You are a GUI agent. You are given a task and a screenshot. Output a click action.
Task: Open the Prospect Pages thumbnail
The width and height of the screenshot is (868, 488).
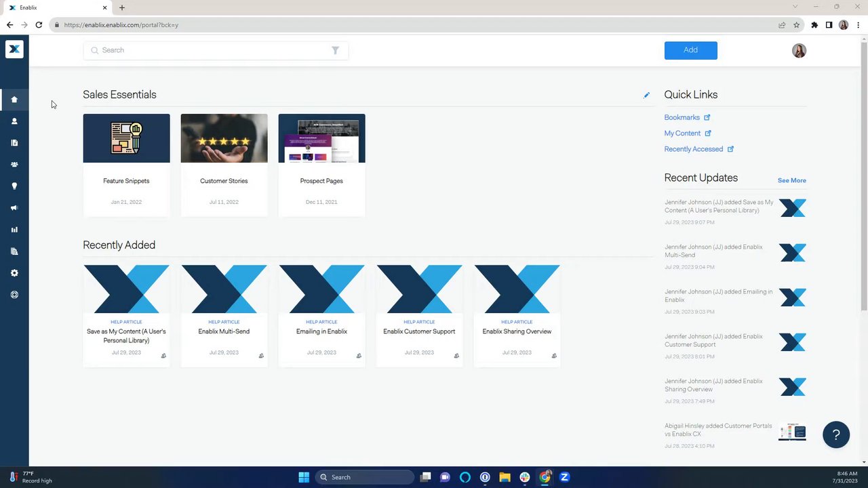point(321,138)
